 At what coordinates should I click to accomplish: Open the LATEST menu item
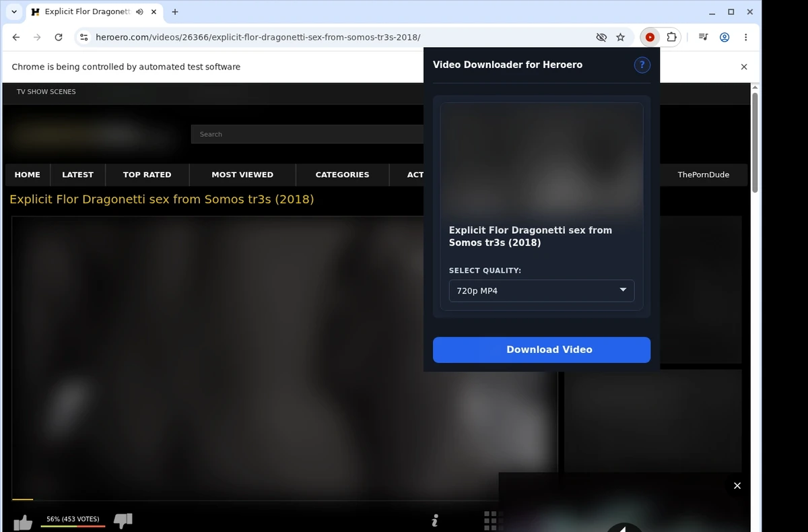pyautogui.click(x=77, y=174)
